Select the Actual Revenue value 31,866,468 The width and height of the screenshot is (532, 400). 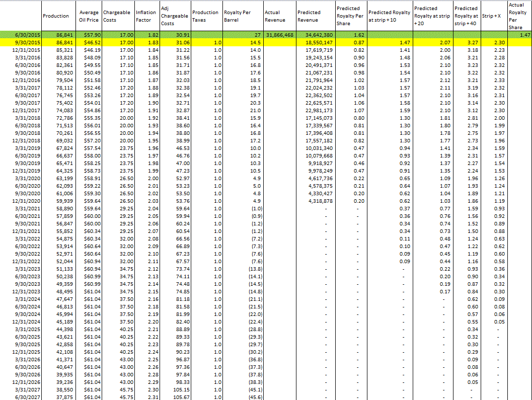[x=278, y=35]
